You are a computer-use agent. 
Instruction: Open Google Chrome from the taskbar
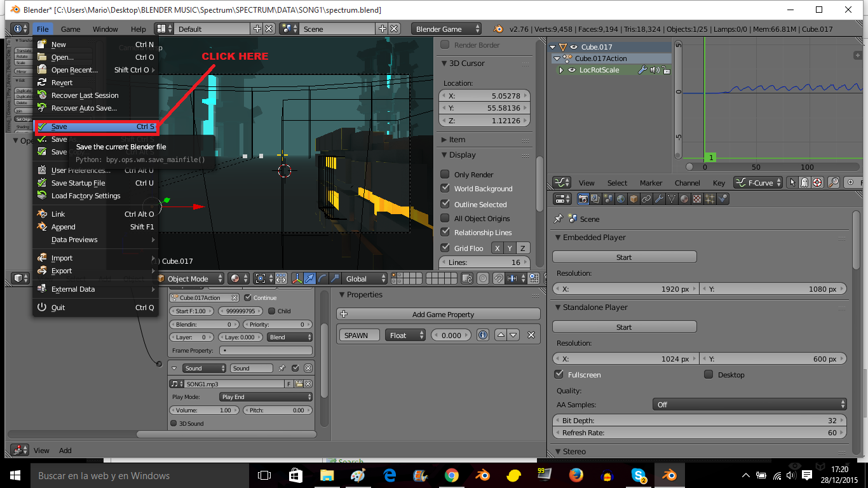tap(452, 475)
